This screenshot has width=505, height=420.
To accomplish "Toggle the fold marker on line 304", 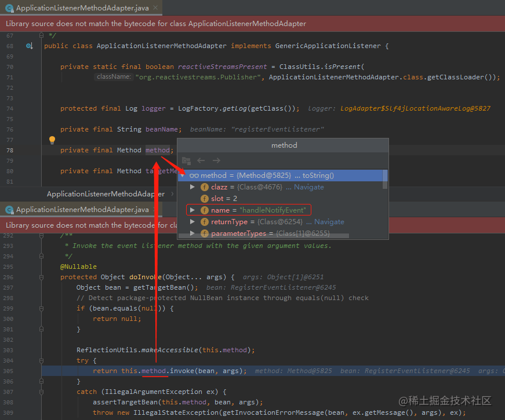I will 41,360.
